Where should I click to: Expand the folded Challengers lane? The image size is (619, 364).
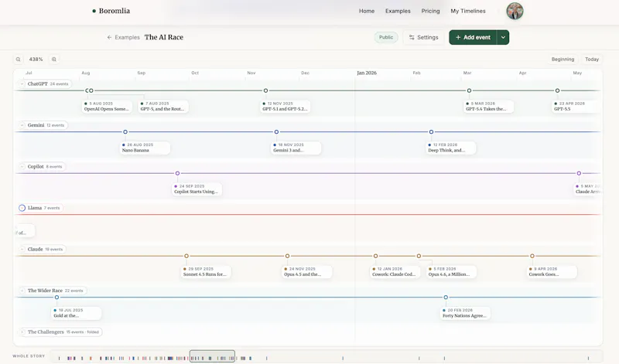(22, 332)
